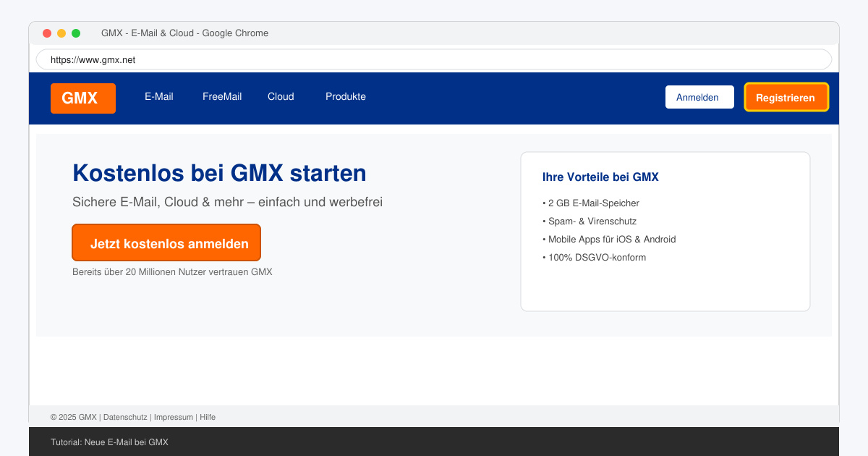
Task: Click the Anmelden button
Action: (699, 97)
